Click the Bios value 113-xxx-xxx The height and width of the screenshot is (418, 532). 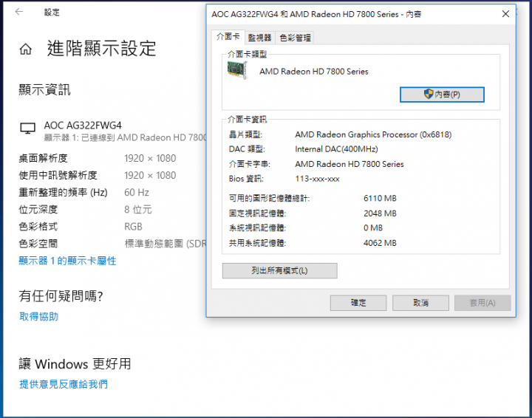click(317, 179)
